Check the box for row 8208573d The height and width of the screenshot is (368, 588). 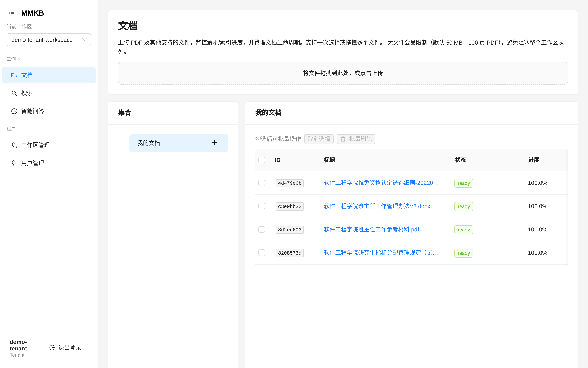(x=262, y=253)
